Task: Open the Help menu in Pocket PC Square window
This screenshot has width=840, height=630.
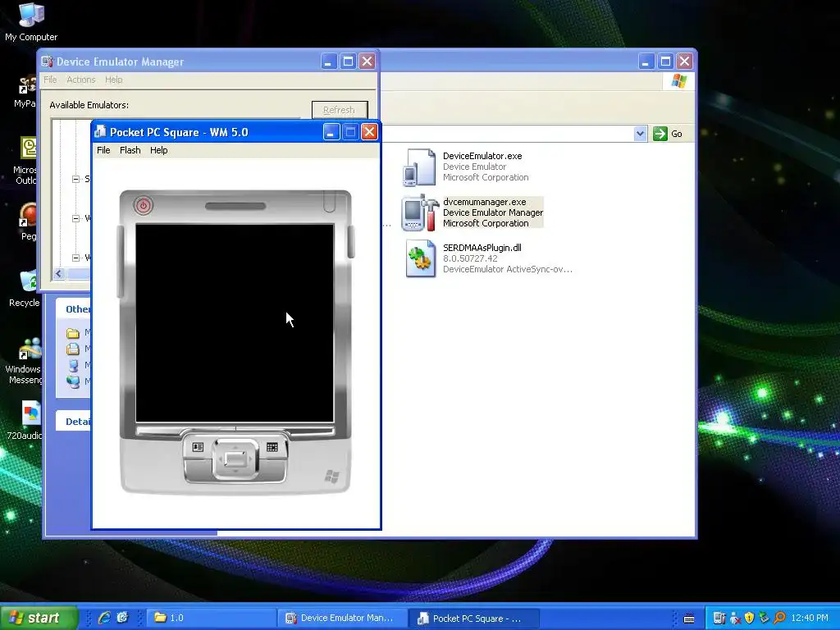Action: (x=158, y=150)
